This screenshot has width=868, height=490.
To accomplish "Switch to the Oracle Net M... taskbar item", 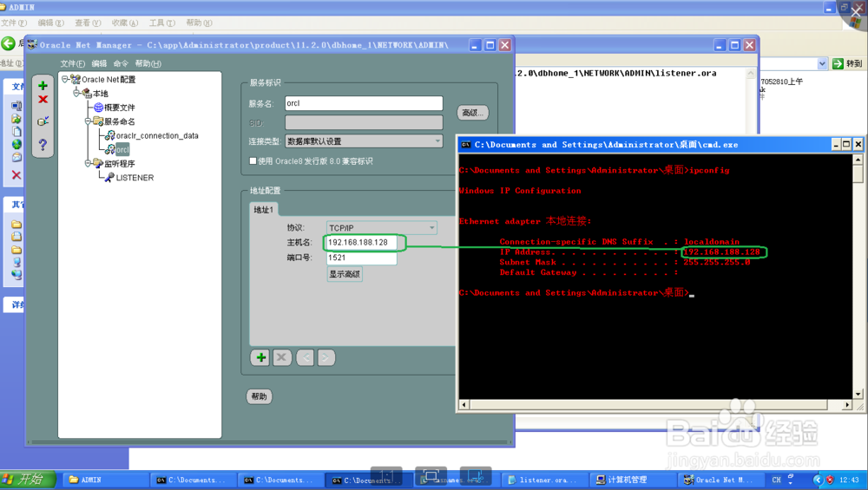I will point(720,480).
